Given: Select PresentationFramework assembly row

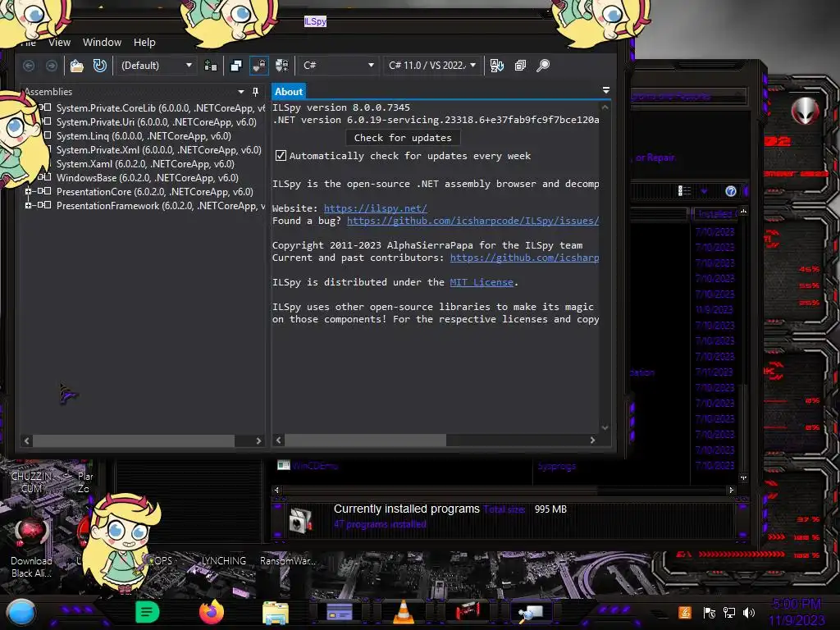Looking at the screenshot, I should 161,206.
